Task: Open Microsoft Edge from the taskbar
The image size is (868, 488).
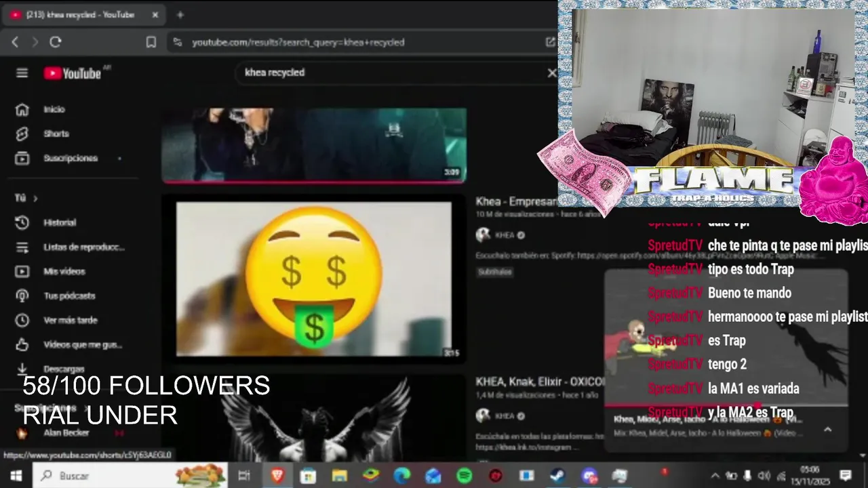Action: click(402, 476)
